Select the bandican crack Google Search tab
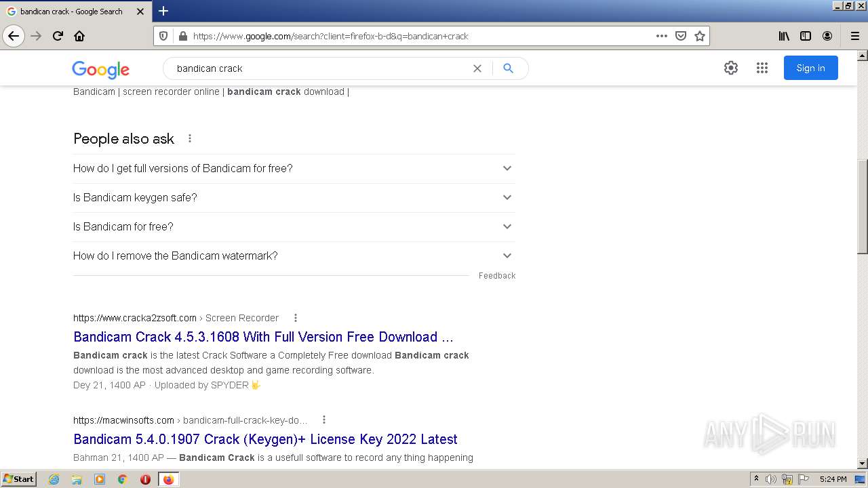Image resolution: width=868 pixels, height=488 pixels. click(76, 12)
